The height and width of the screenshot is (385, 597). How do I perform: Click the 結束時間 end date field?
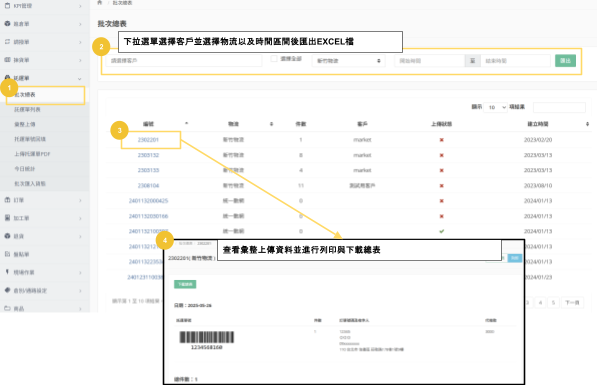click(x=516, y=61)
